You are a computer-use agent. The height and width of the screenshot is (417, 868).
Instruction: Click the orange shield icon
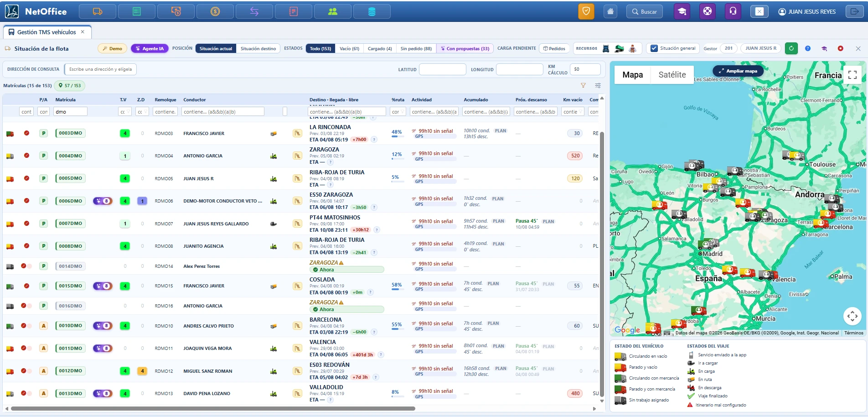tap(586, 11)
